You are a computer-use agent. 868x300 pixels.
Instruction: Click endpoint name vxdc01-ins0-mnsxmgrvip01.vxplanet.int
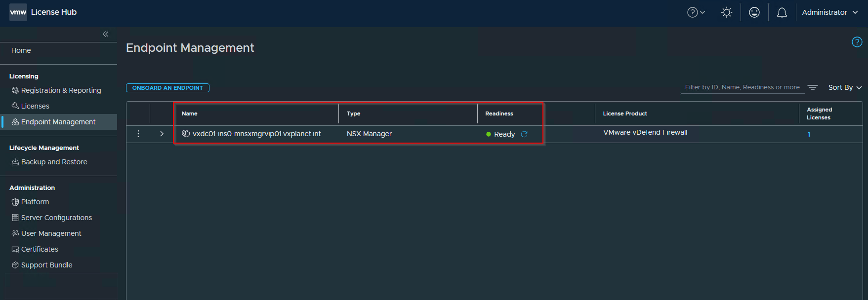[x=256, y=134]
